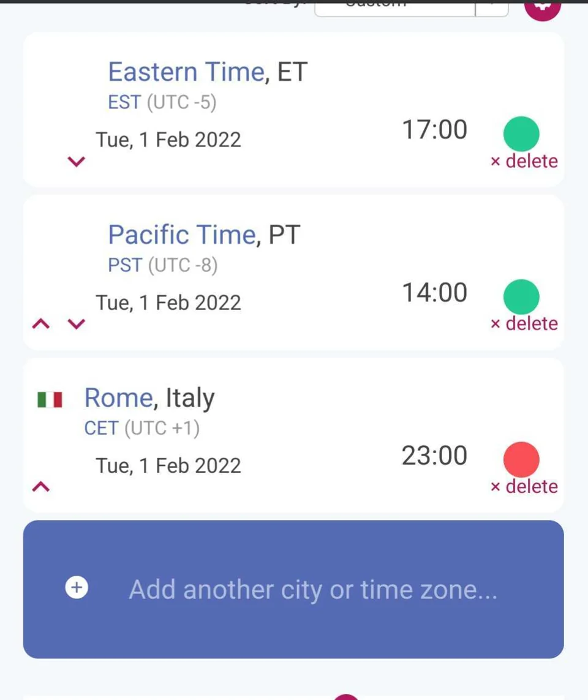Click red status dot for Rome
The image size is (588, 700).
[521, 459]
